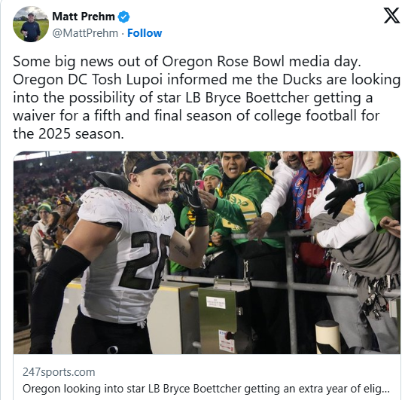Screen dimensions: 408x400
Task: Open the tweet's attached photo
Action: click(207, 252)
